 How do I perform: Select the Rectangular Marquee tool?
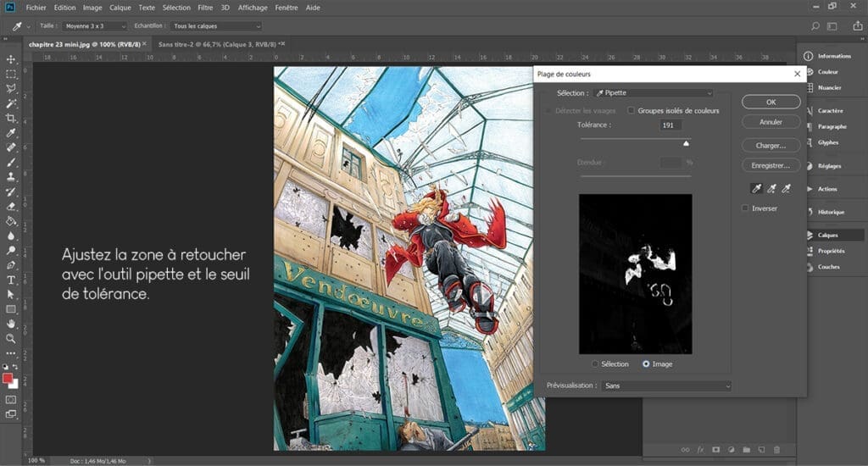10,74
